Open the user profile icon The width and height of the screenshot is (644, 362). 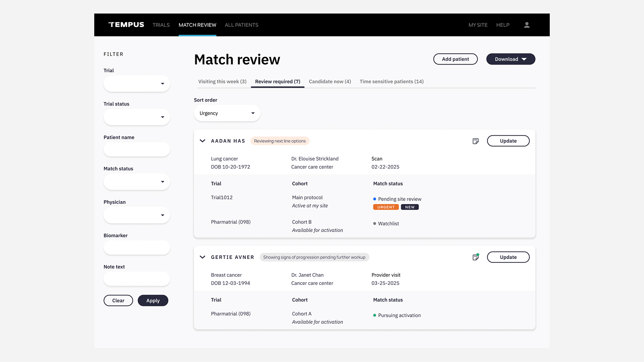[x=526, y=25]
